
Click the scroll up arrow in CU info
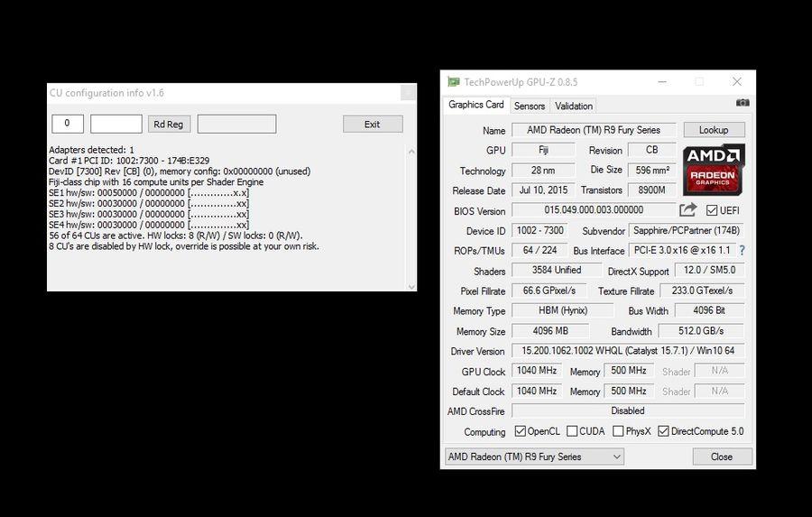pos(411,152)
